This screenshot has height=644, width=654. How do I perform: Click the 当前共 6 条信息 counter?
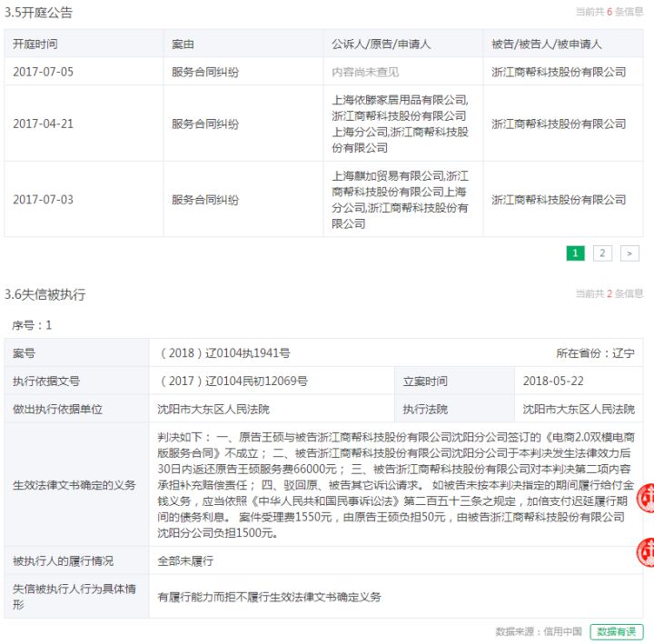609,12
